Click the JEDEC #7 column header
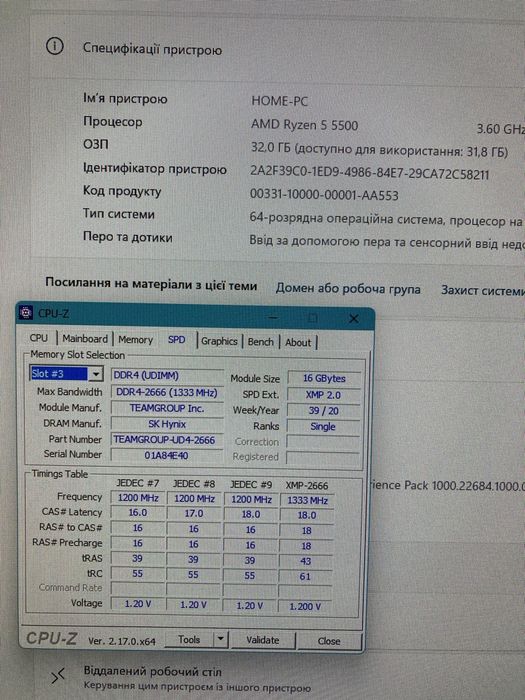This screenshot has width=525, height=700. tap(138, 483)
